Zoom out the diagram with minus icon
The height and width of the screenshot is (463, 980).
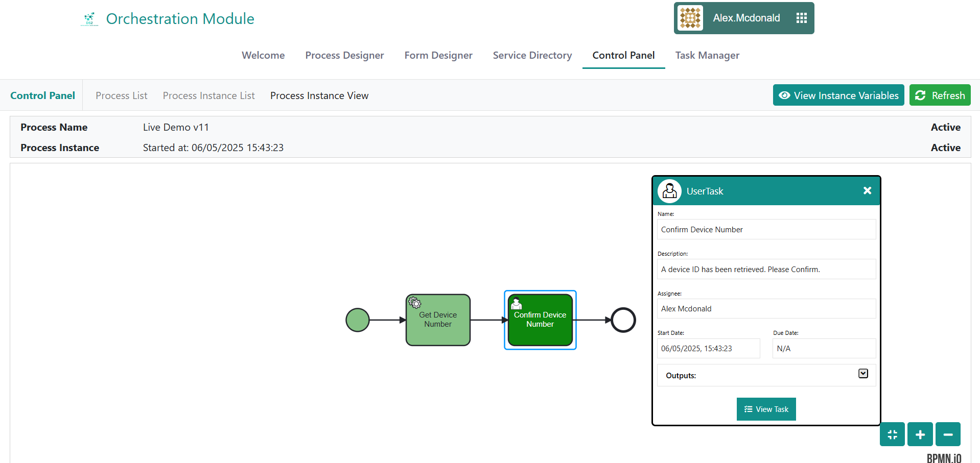click(948, 434)
